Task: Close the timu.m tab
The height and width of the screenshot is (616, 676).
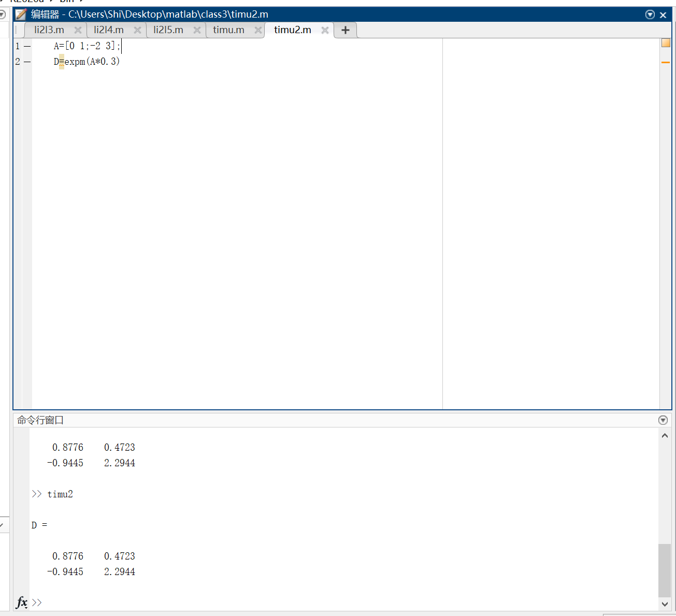Action: pos(258,30)
